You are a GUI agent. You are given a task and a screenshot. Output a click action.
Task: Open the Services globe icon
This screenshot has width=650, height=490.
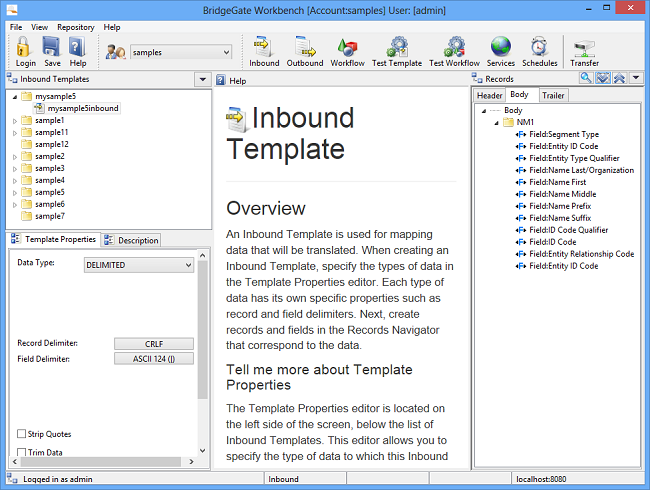click(x=501, y=46)
